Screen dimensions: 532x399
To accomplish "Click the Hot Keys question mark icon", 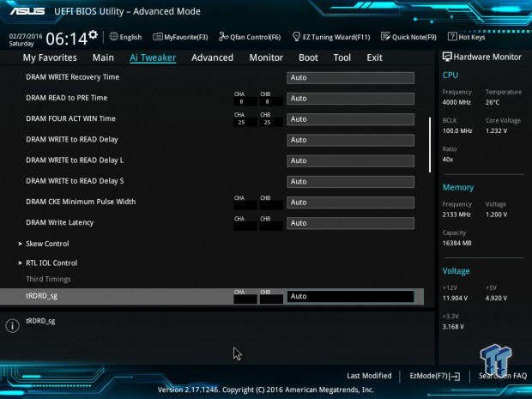I will tap(452, 36).
